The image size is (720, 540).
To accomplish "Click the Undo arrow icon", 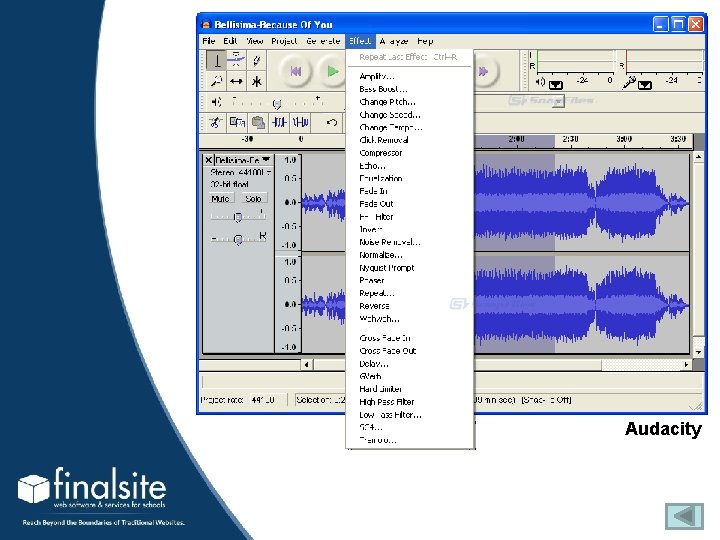I will pyautogui.click(x=332, y=123).
